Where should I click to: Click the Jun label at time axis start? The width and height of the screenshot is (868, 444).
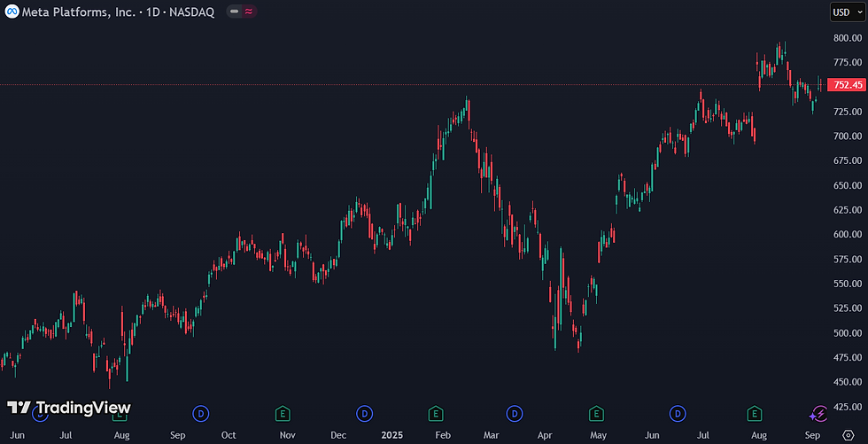pos(17,434)
